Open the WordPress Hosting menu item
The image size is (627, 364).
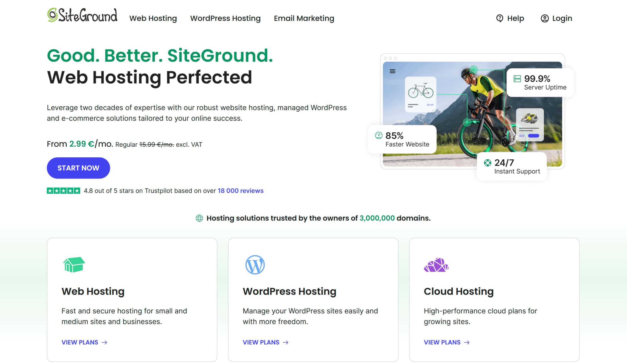pyautogui.click(x=225, y=18)
